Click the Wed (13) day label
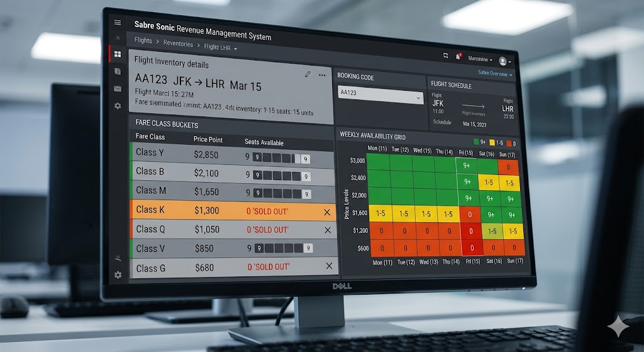Screen dimensions: 644x352 [x=428, y=261]
